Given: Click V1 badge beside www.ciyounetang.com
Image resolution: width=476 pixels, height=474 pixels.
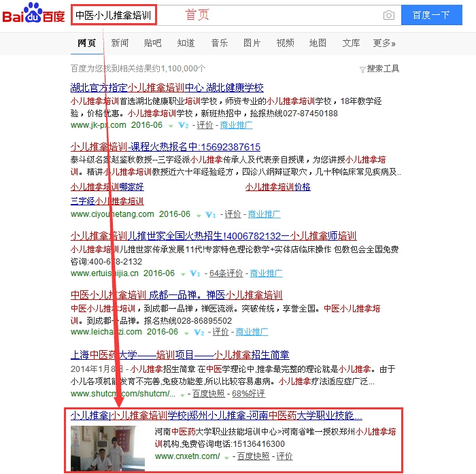Looking at the screenshot, I should 210,214.
